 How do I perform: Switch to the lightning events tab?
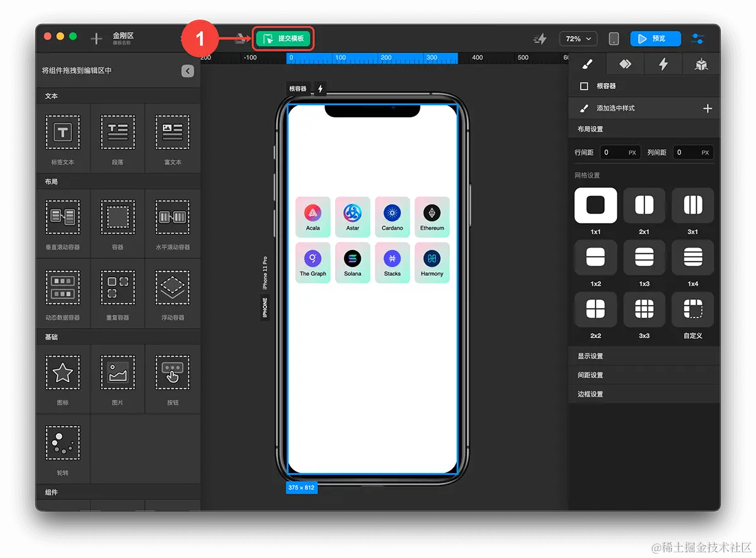663,64
